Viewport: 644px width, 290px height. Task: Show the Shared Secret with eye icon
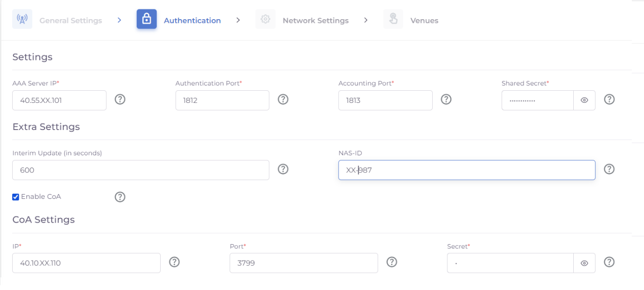click(x=584, y=100)
